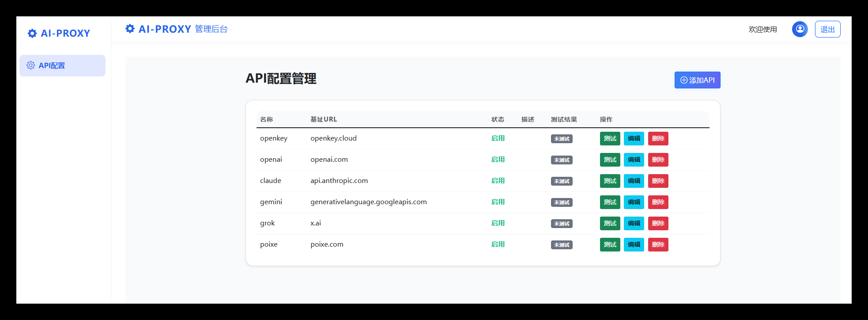The image size is (868, 320).
Task: Delete the claude API entry
Action: coord(658,181)
